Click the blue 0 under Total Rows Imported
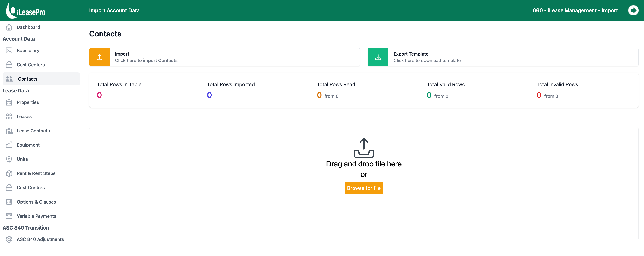Screen dimensions: 644x256 coord(209,95)
